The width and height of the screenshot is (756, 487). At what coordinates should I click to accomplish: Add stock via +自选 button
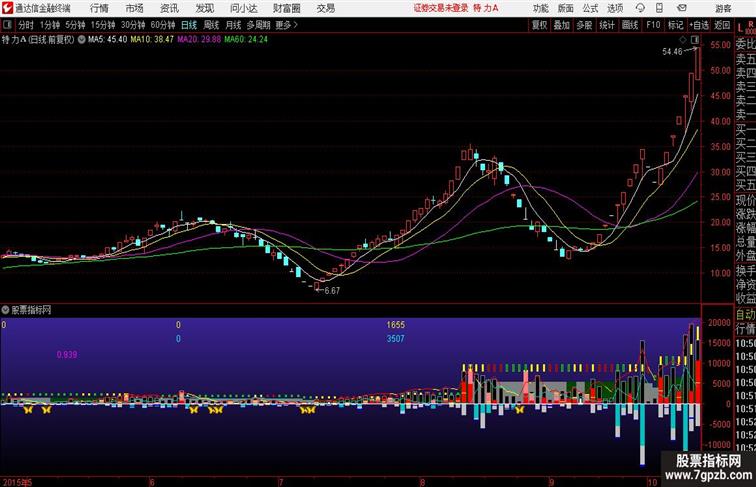point(699,25)
